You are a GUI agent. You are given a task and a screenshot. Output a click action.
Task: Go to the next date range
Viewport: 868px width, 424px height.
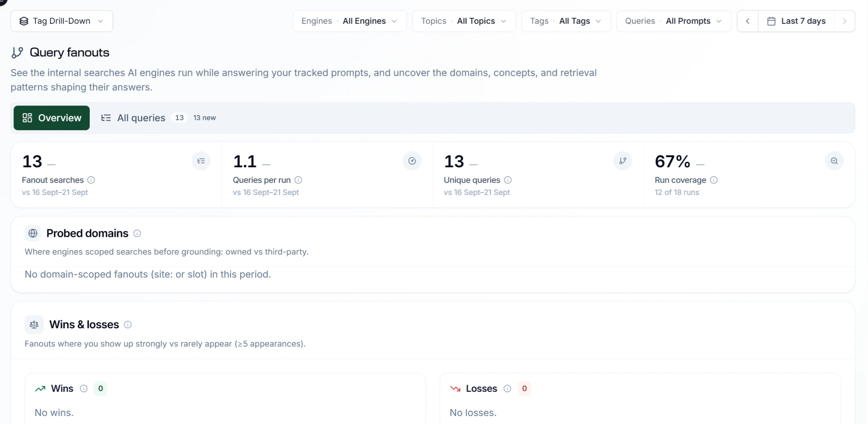pyautogui.click(x=844, y=21)
